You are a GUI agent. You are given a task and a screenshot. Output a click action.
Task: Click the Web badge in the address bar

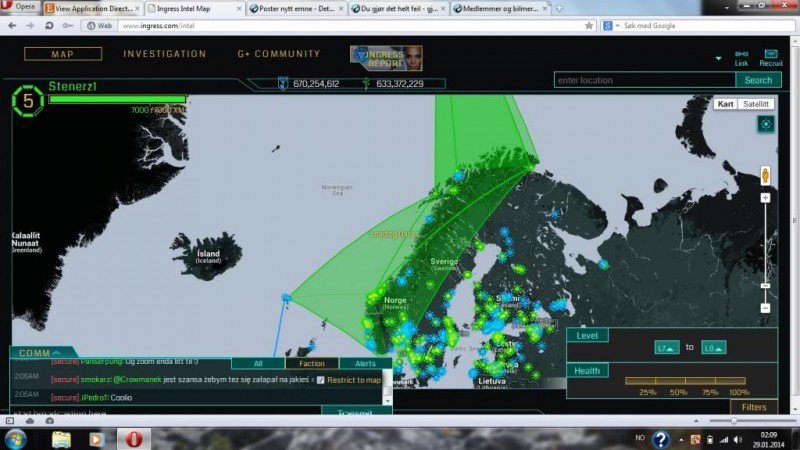[99, 26]
